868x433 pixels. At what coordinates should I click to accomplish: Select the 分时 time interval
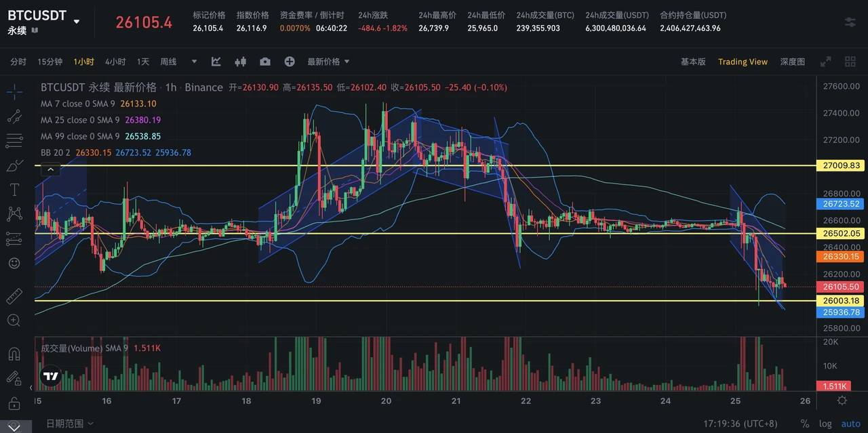(18, 62)
